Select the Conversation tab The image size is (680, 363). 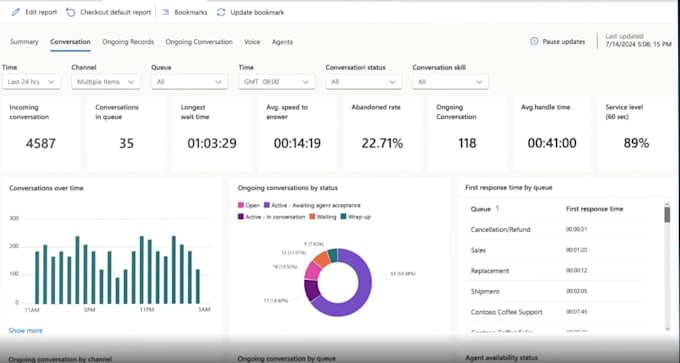coord(70,42)
